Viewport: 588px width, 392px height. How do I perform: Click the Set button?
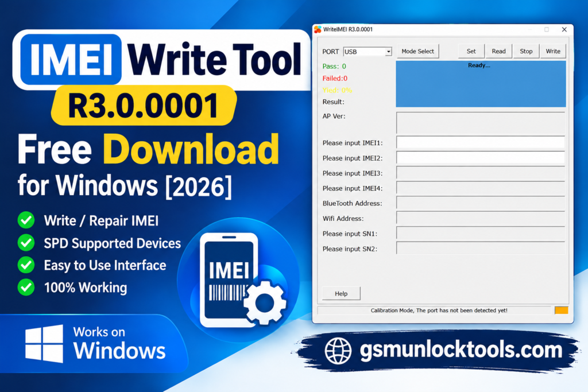(x=471, y=51)
